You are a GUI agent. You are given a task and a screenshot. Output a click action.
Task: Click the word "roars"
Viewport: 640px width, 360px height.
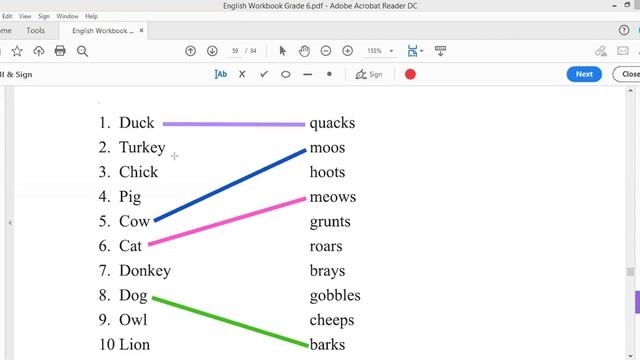pos(326,247)
